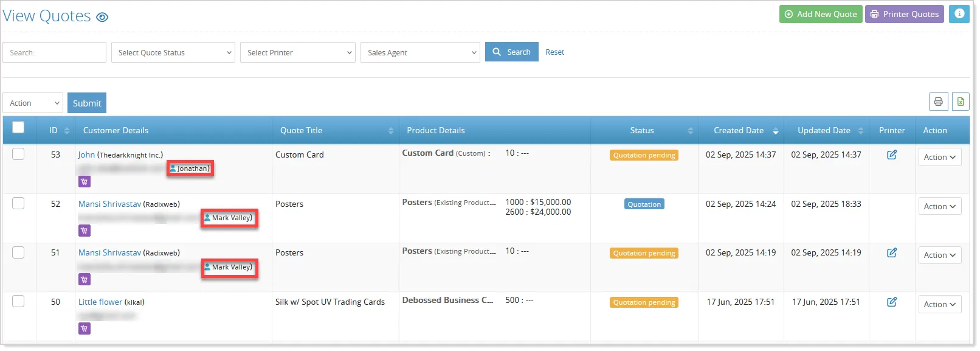This screenshot has width=980, height=351.
Task: Expand the Action menu for quote 51
Action: point(940,255)
